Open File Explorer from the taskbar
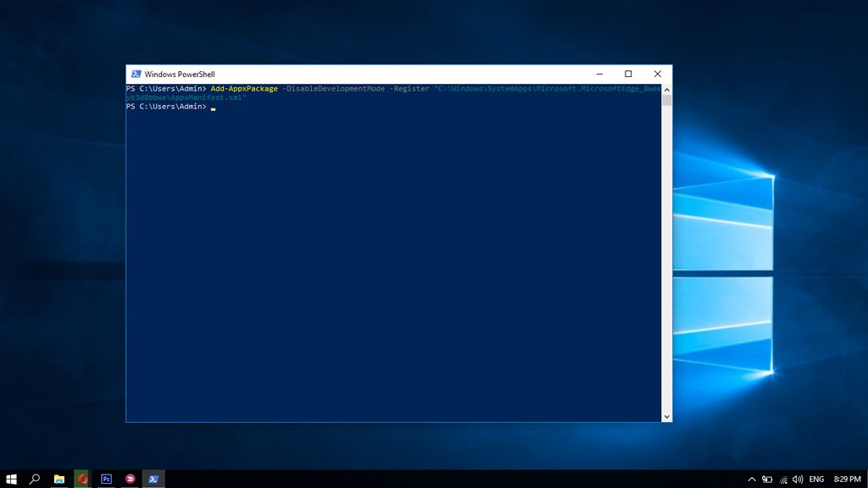 (58, 480)
